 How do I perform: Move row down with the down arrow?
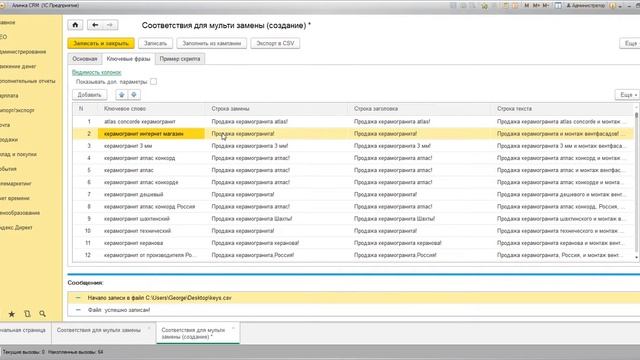pyautogui.click(x=133, y=95)
